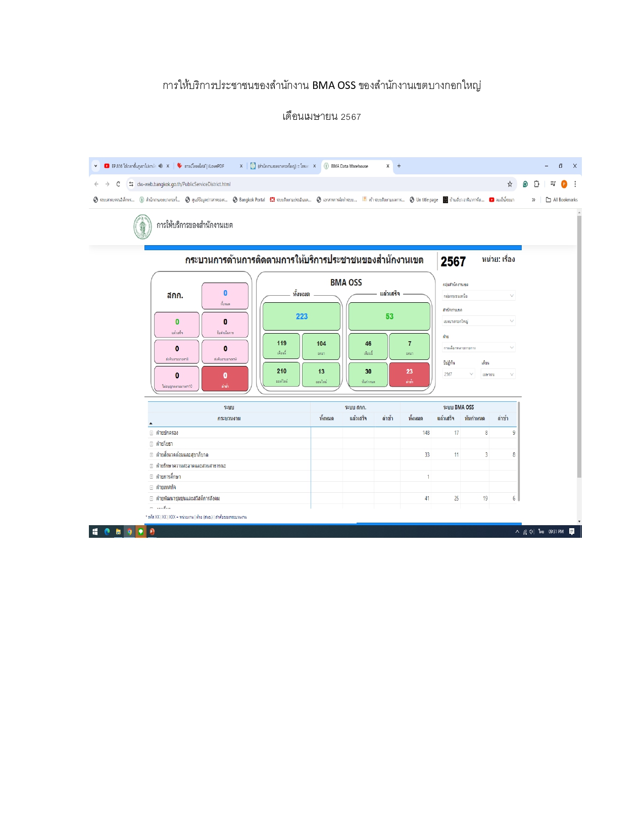This screenshot has height=834, width=644.
Task: Open the ปีปฏิทิน 2567 year dropdown
Action: click(458, 375)
